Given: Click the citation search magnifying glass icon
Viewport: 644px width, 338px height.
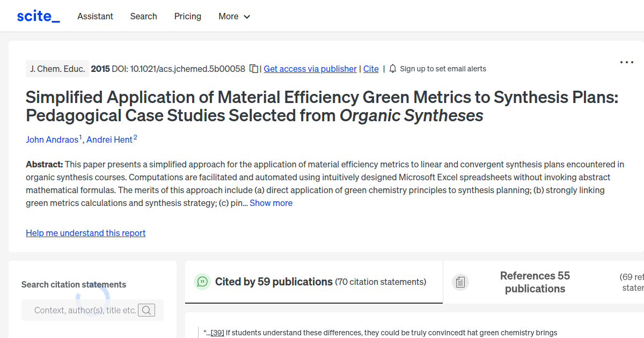Looking at the screenshot, I should click(x=147, y=310).
